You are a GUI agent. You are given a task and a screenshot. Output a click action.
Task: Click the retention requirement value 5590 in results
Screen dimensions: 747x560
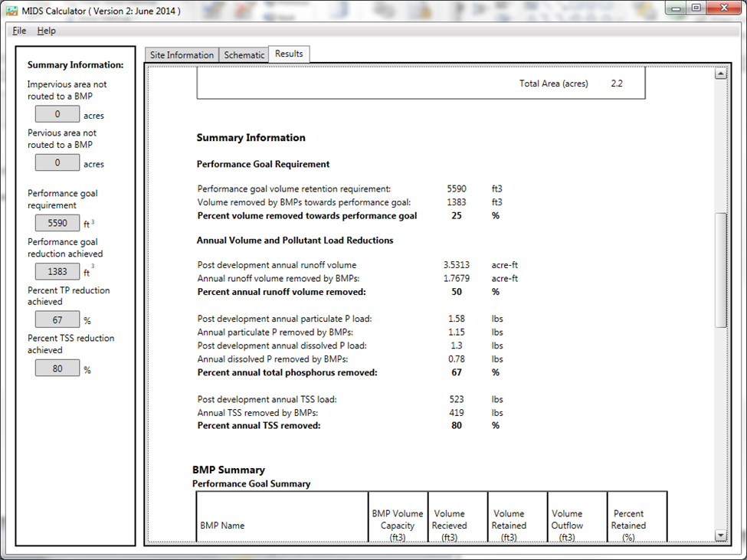coord(457,188)
